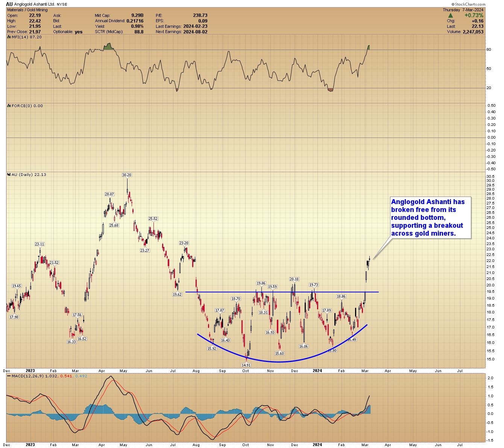Click the Optionable value yes
504x448 pixels.
pos(79,32)
